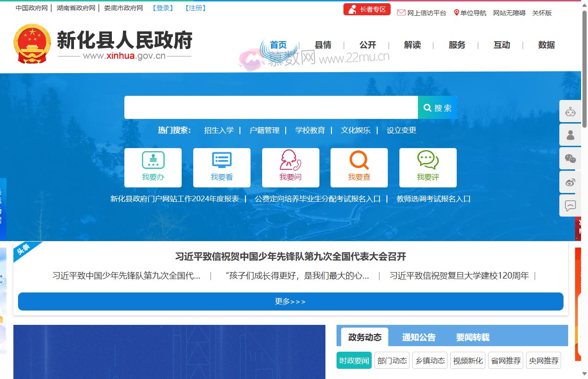Open the Weibo icon in the sidebar
Viewport: 588px width, 379px height.
click(570, 182)
